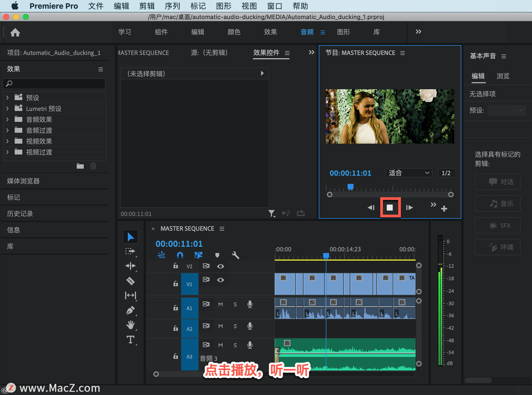Mute track A1

pos(221,304)
